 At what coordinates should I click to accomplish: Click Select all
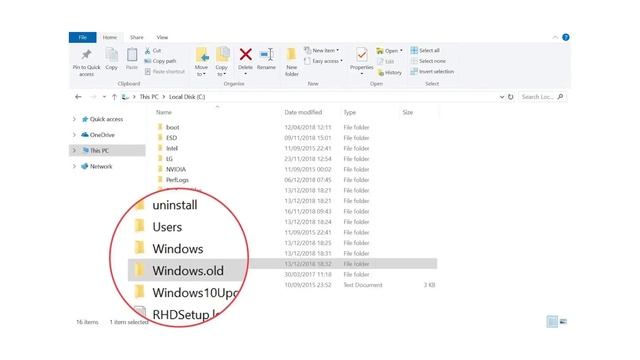tap(425, 50)
